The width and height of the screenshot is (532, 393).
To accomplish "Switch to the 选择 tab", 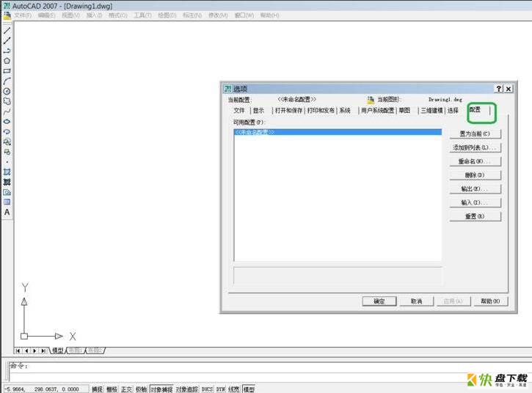I will point(453,111).
